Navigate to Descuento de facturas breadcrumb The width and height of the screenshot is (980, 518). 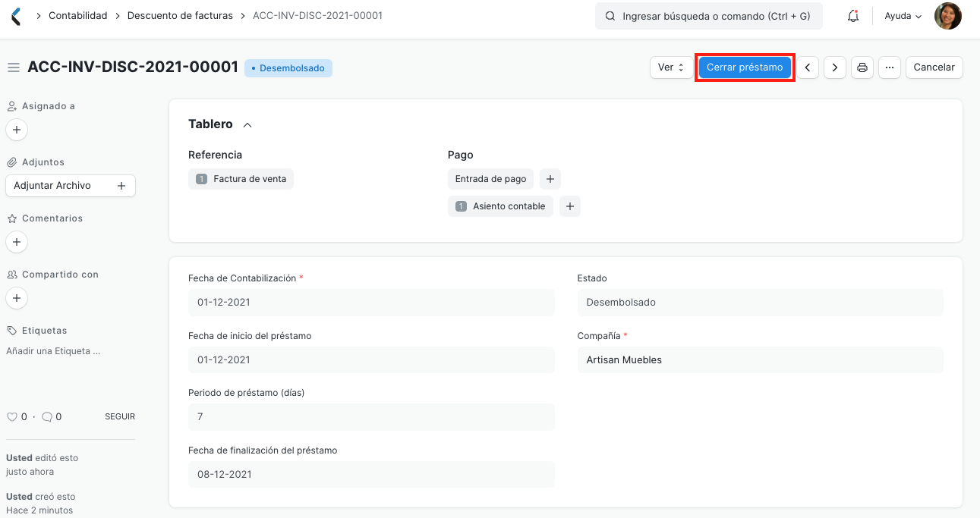[180, 16]
